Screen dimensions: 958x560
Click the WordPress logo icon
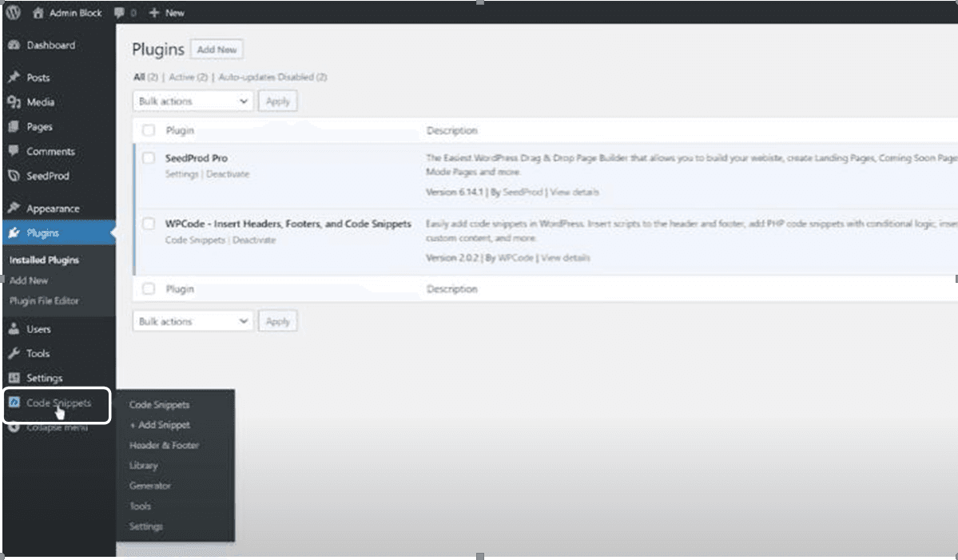click(14, 13)
